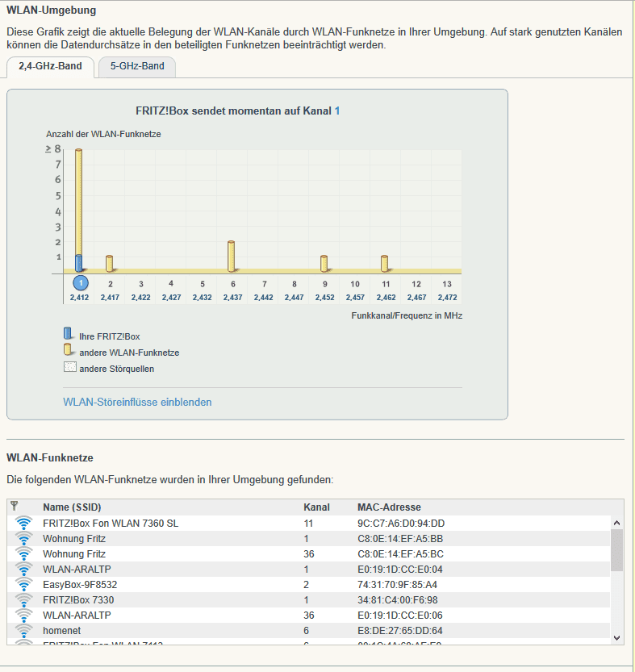This screenshot has height=672, width=635.
Task: Click the blue channel 1 circle marker
Action: click(80, 283)
